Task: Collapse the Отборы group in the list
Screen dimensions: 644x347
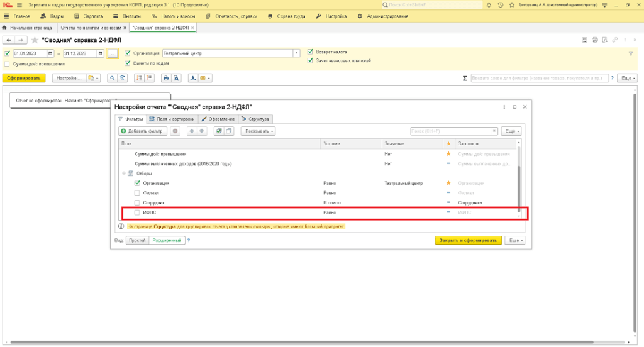Action: [124, 173]
